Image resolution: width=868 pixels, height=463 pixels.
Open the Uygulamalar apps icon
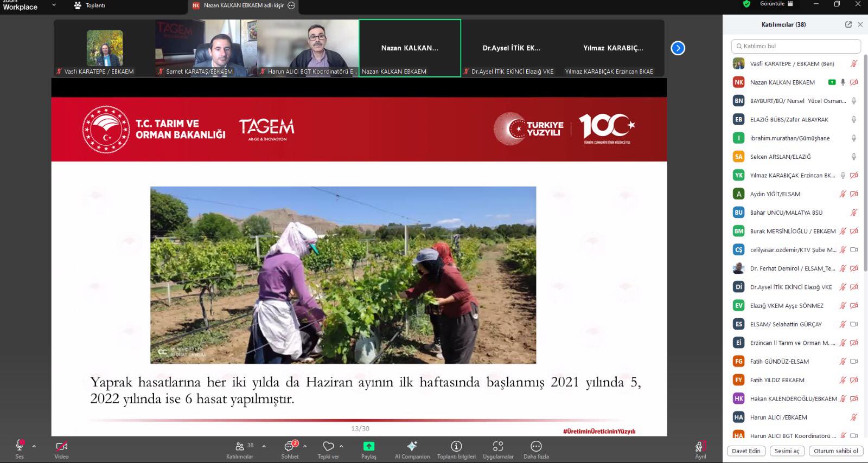coord(498,446)
